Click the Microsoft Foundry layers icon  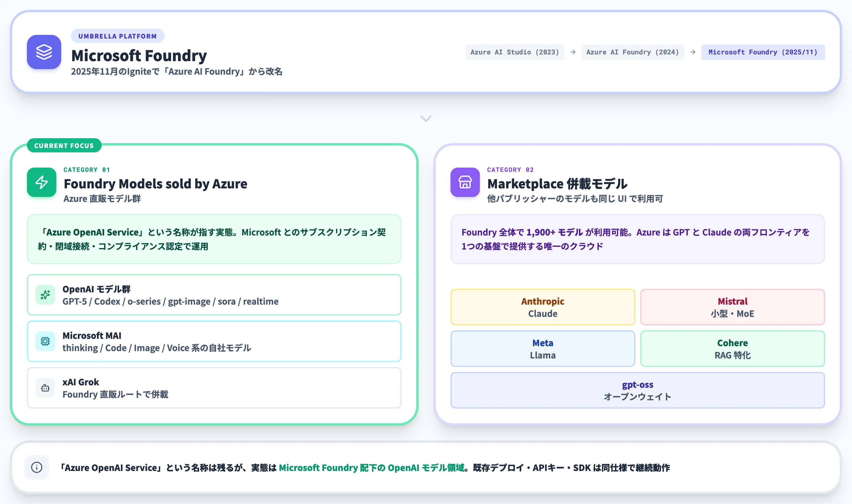tap(44, 52)
